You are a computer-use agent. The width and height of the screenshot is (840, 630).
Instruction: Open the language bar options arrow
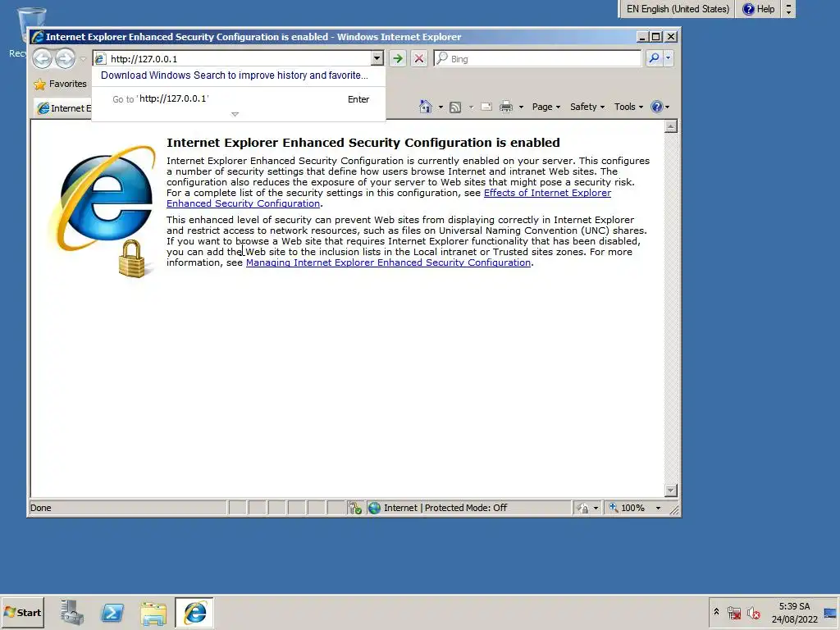coord(788,9)
